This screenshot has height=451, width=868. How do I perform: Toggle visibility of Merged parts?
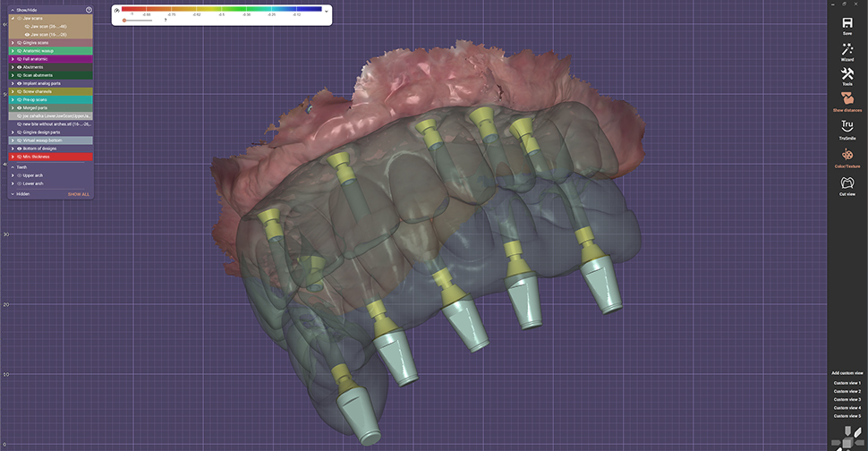[x=20, y=108]
